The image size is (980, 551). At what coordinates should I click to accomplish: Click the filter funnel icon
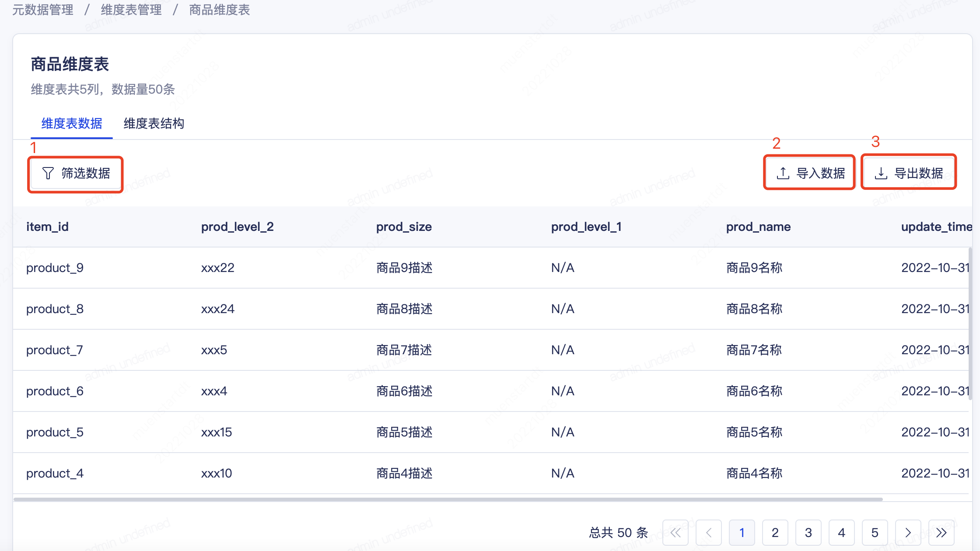[48, 173]
